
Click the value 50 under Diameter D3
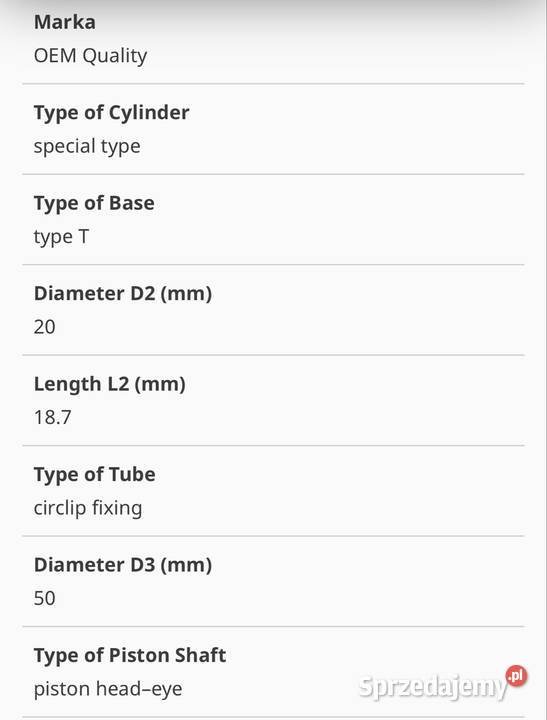point(45,598)
